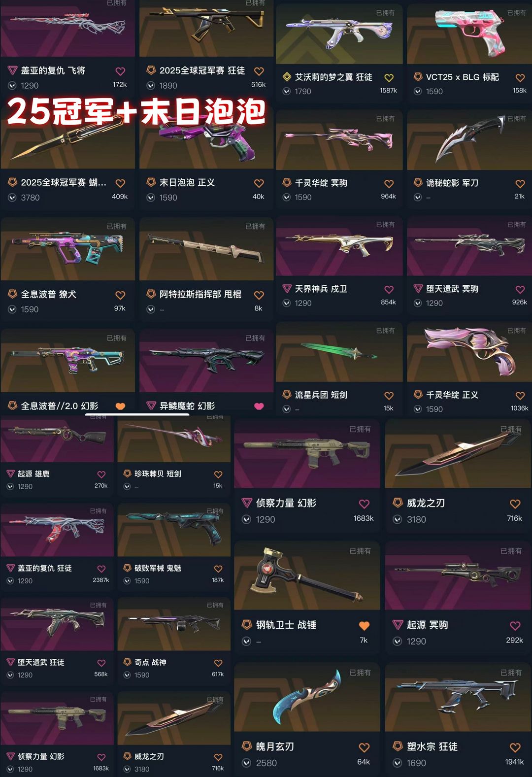Image resolution: width=532 pixels, height=777 pixels.
Task: Tap the heart on 魄月玄刃 card
Action: 364,747
